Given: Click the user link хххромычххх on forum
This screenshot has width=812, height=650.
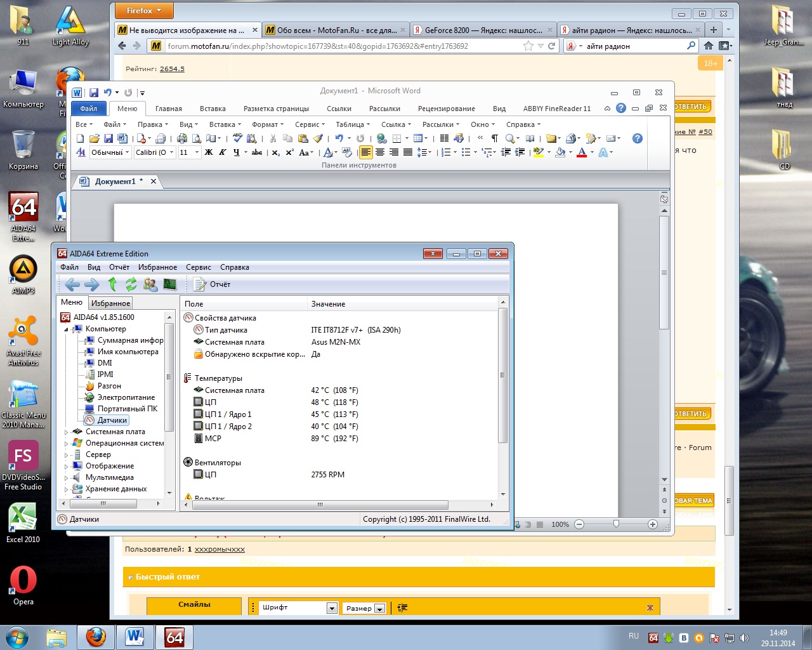Looking at the screenshot, I should coord(219,549).
